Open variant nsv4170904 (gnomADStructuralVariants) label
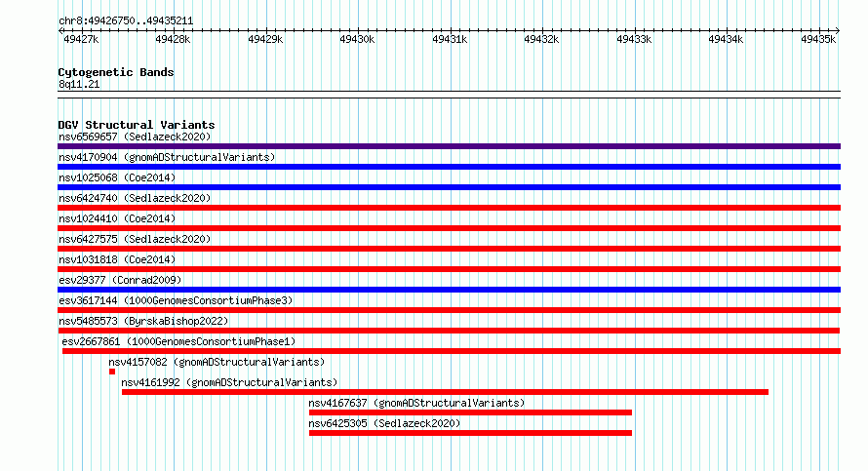868x471 pixels. click(167, 157)
